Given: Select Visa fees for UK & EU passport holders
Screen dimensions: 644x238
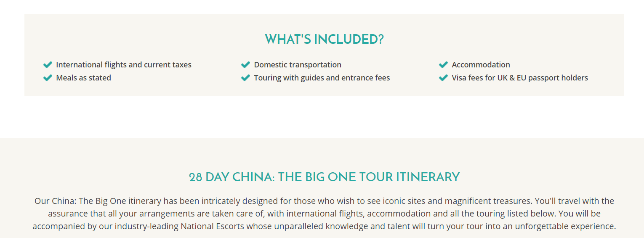Looking at the screenshot, I should tap(520, 78).
